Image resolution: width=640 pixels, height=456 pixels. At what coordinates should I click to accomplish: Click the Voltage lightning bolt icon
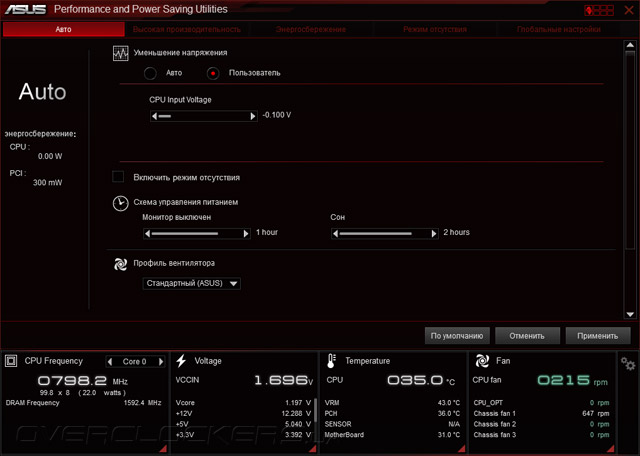pos(181,361)
